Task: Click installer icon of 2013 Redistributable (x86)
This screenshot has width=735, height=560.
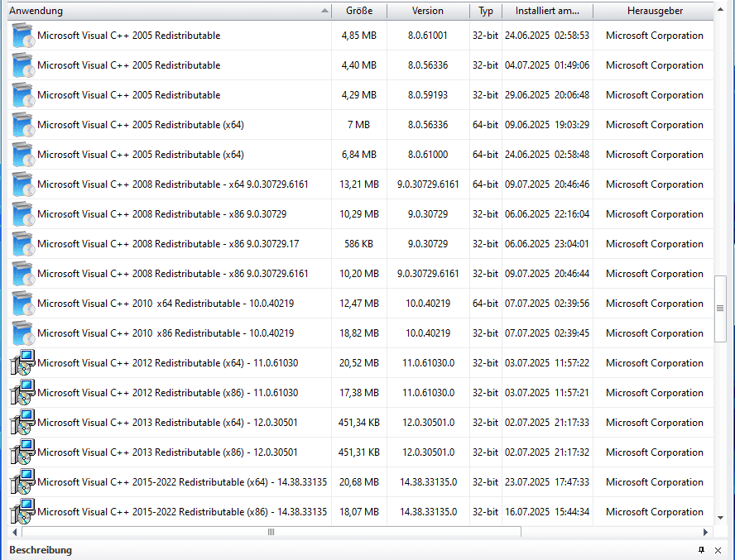Action: click(22, 452)
